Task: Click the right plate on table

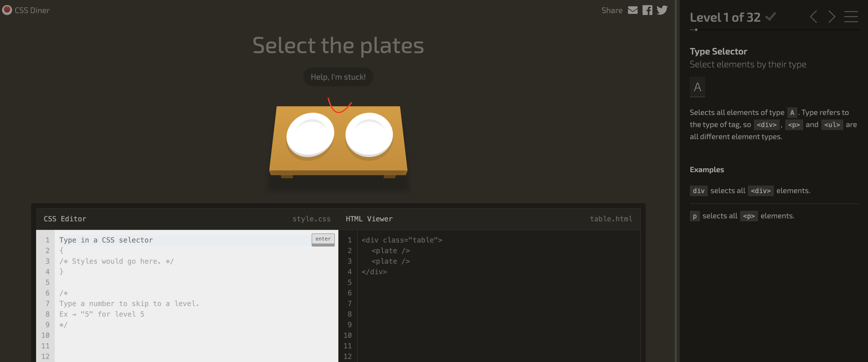Action: [x=369, y=134]
